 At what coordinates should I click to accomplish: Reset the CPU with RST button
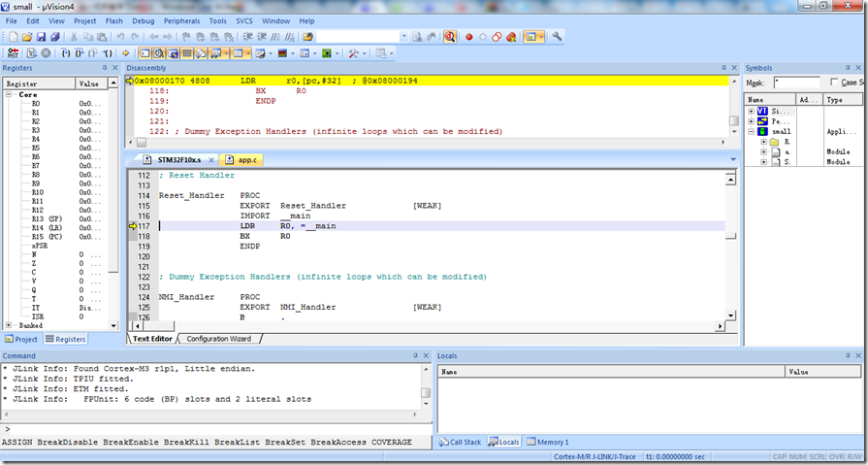click(13, 53)
